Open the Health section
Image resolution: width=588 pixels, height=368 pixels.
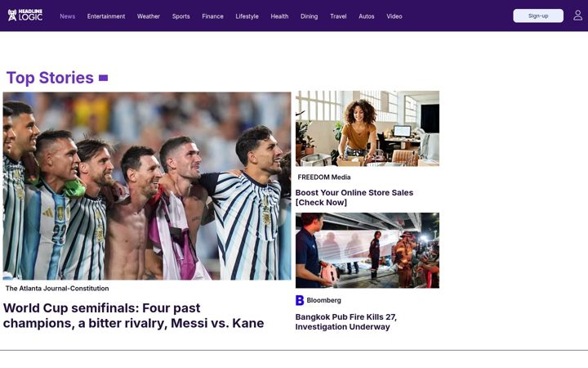coord(279,16)
